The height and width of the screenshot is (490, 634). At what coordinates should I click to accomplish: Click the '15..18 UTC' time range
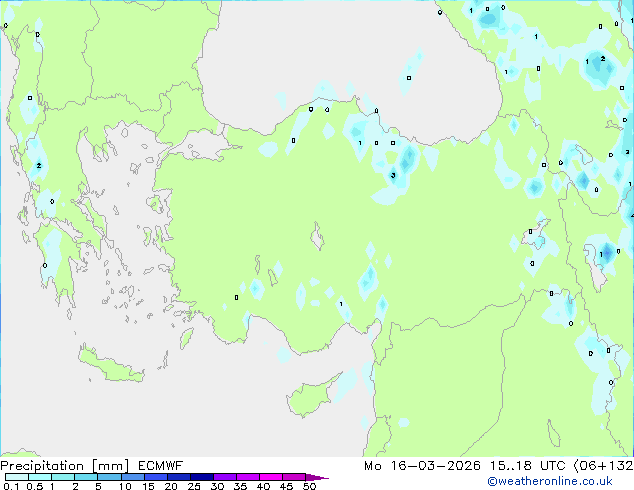(x=527, y=466)
